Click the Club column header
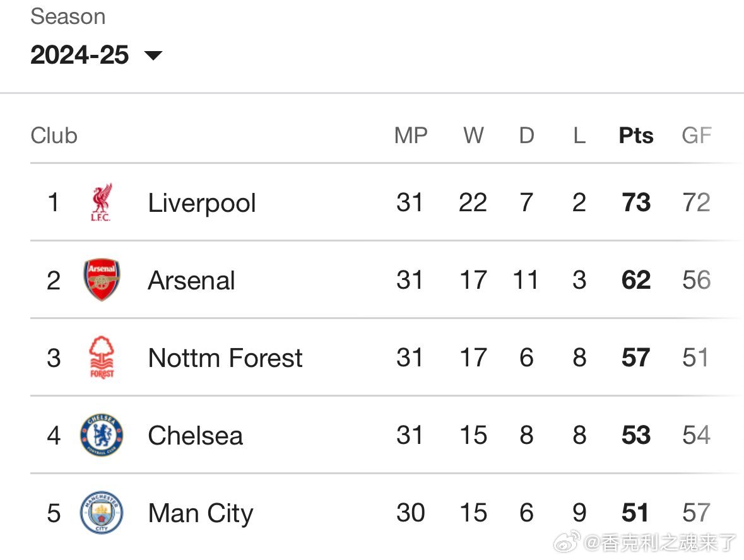This screenshot has width=744, height=560. tap(54, 136)
